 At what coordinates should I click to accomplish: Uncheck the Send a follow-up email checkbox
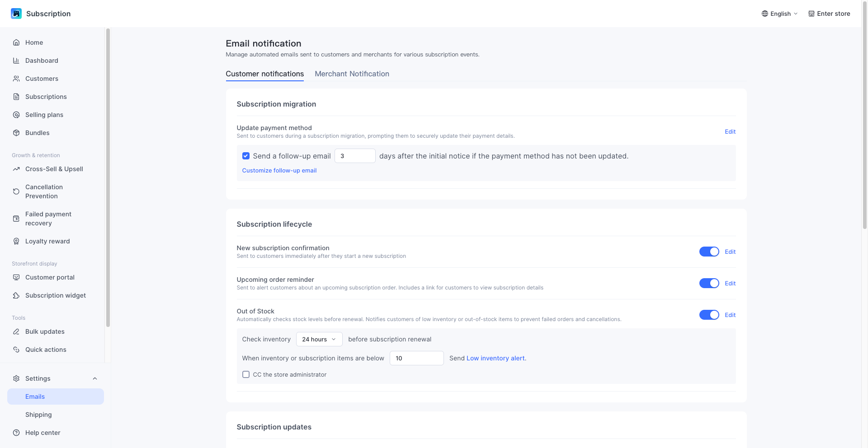click(x=246, y=156)
